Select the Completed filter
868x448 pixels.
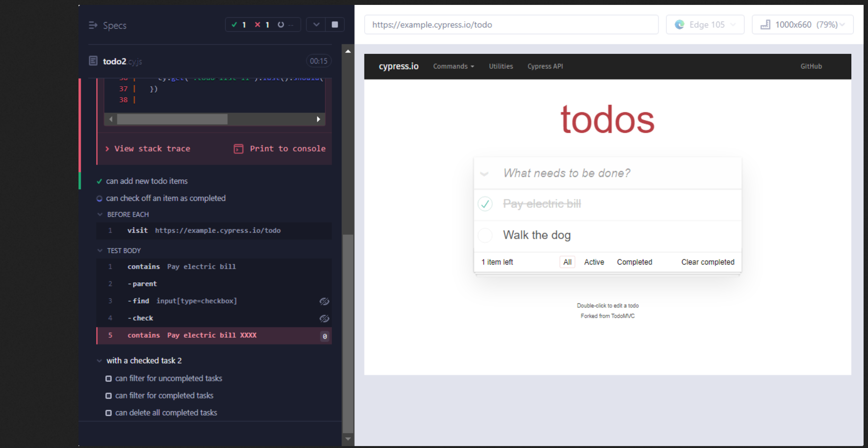[634, 262]
